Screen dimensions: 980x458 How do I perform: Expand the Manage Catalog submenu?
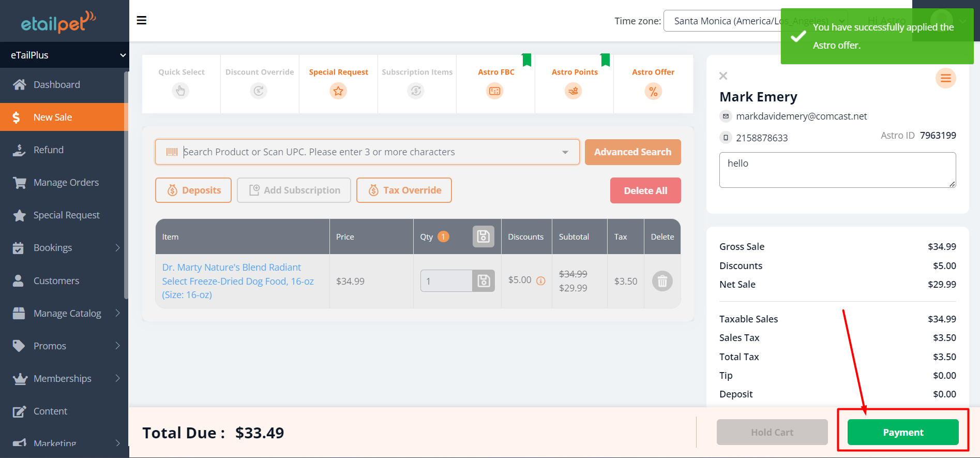coord(117,313)
